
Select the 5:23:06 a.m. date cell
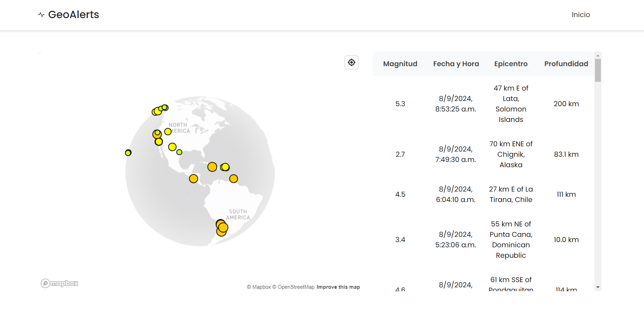456,240
